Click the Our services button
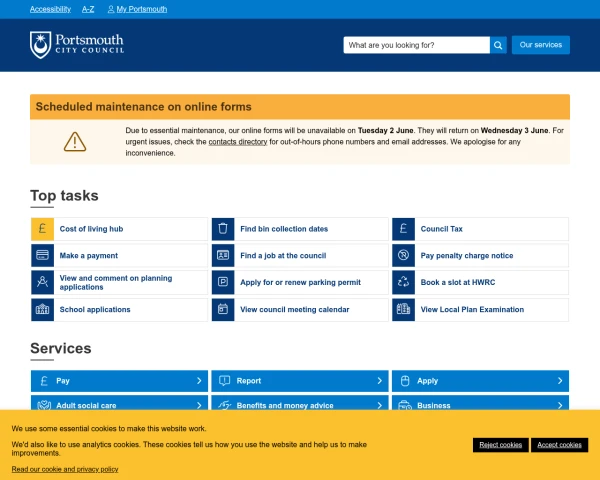Image resolution: width=600 pixels, height=480 pixels. (x=541, y=45)
